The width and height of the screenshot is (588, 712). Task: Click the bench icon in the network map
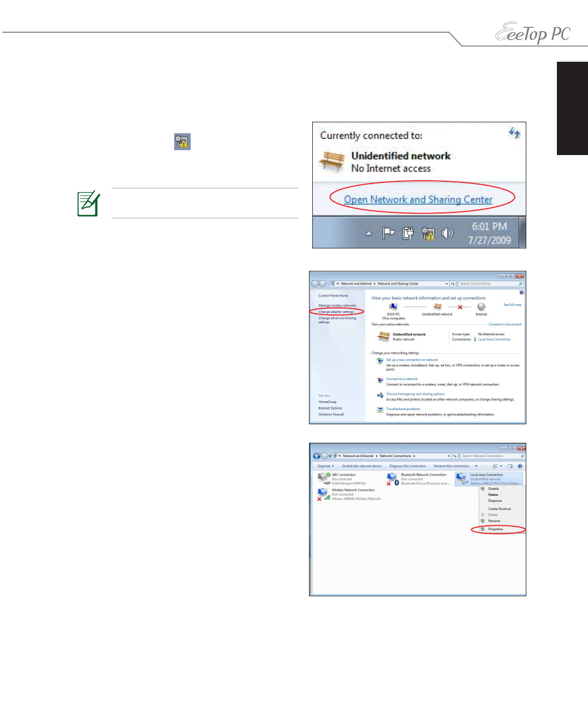pos(437,307)
